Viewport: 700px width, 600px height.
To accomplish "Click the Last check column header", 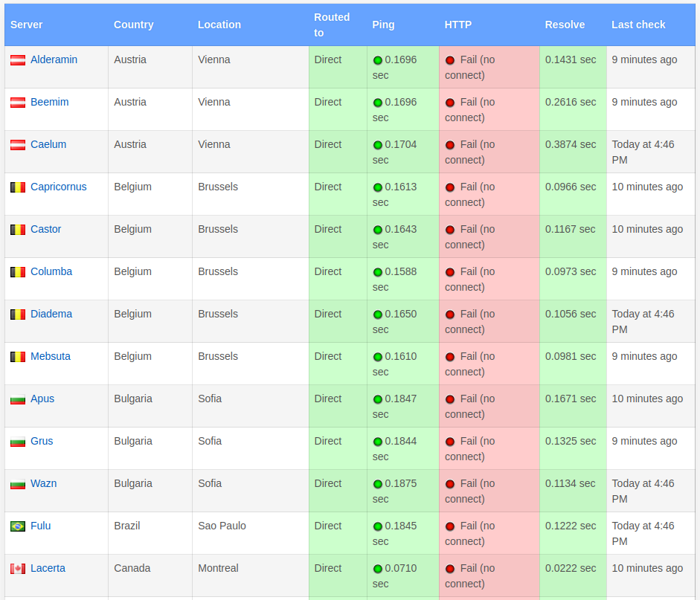I will click(638, 25).
